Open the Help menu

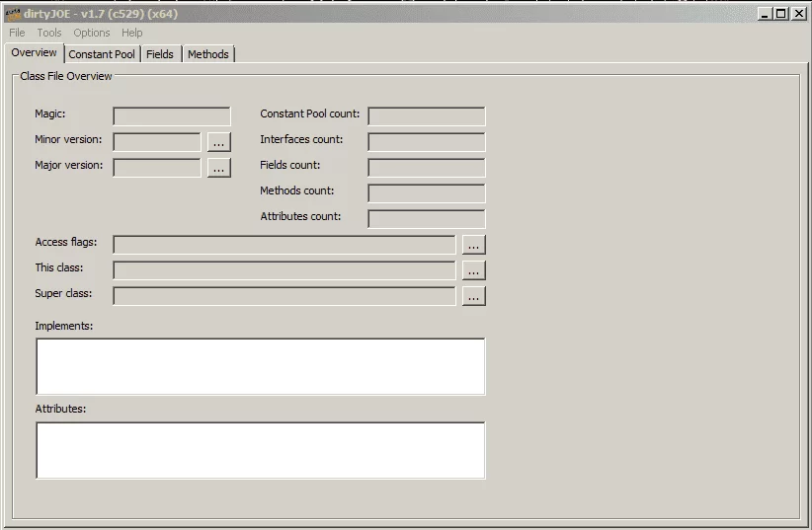[x=132, y=33]
